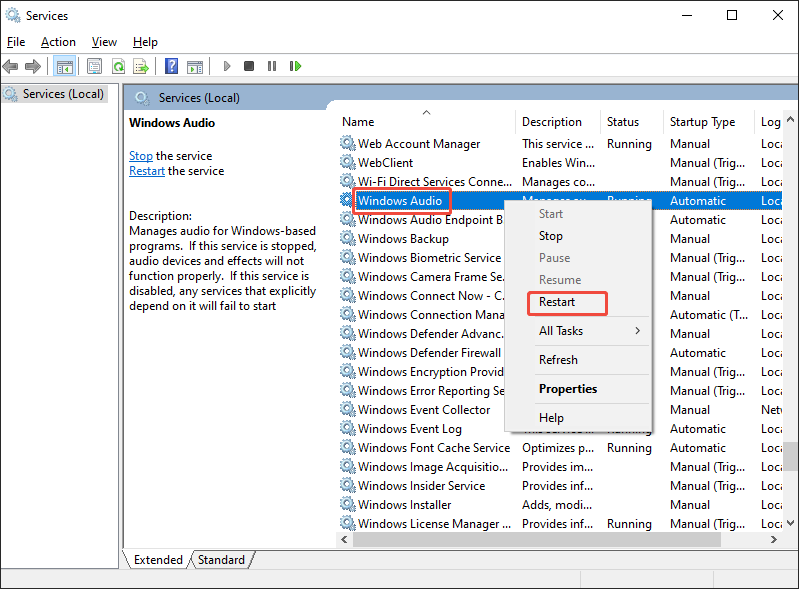Select the Windows Audio service row

(560, 200)
